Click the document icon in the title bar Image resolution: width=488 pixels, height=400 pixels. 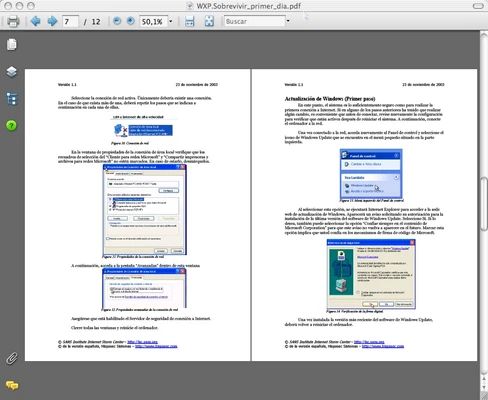(x=190, y=6)
